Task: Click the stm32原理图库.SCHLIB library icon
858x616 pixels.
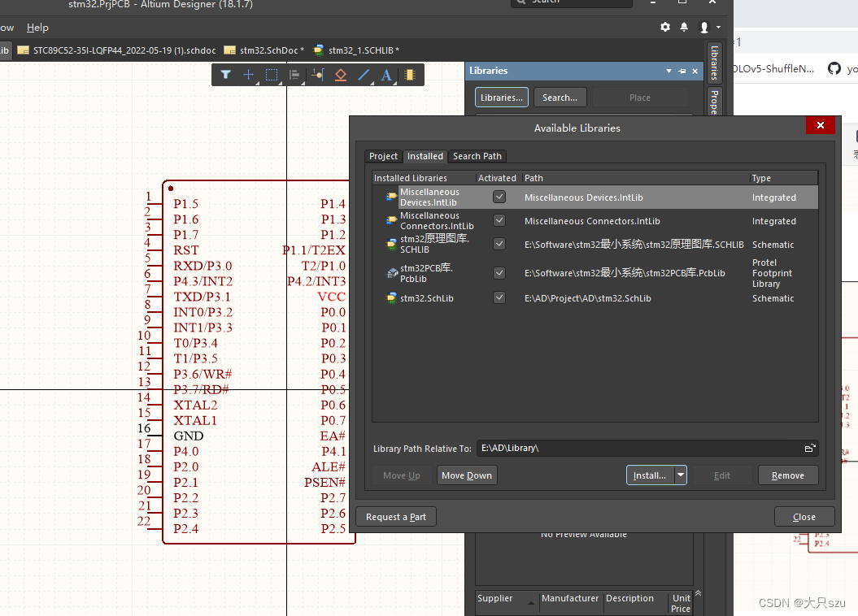Action: click(x=391, y=244)
